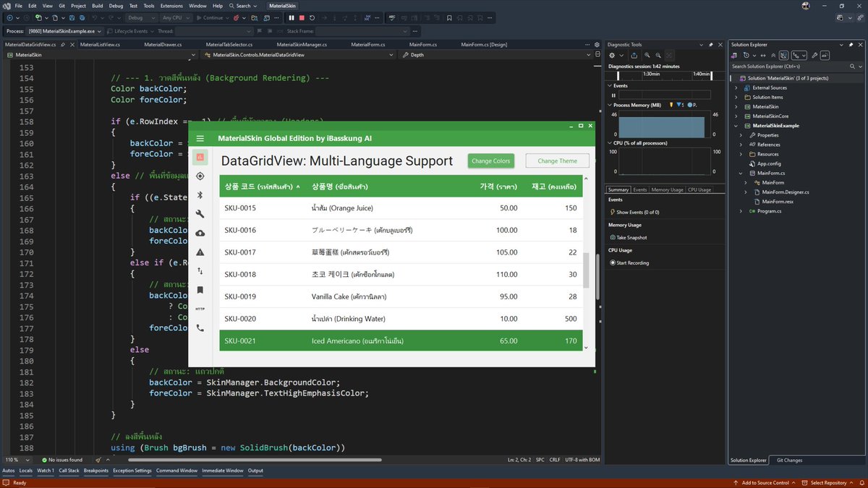Select the up-down arrows icon in MaterialSkin drawer
Image resolution: width=868 pixels, height=488 pixels.
tap(200, 271)
